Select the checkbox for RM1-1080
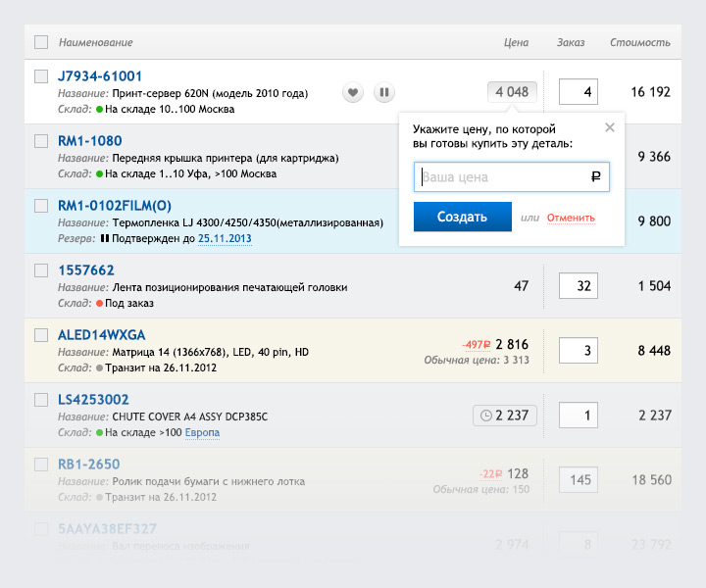This screenshot has height=588, width=706. [x=41, y=141]
